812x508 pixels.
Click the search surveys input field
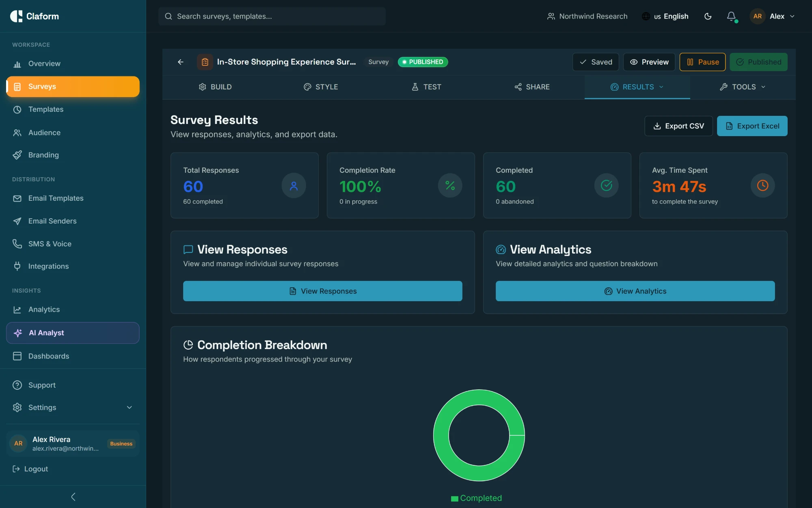tap(272, 16)
